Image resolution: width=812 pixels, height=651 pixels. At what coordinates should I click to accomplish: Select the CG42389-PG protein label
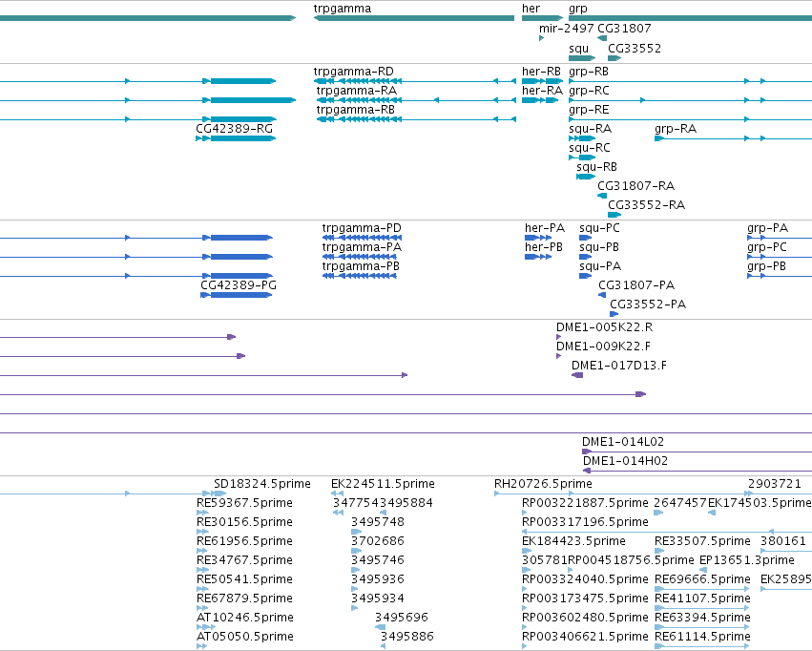pyautogui.click(x=239, y=285)
